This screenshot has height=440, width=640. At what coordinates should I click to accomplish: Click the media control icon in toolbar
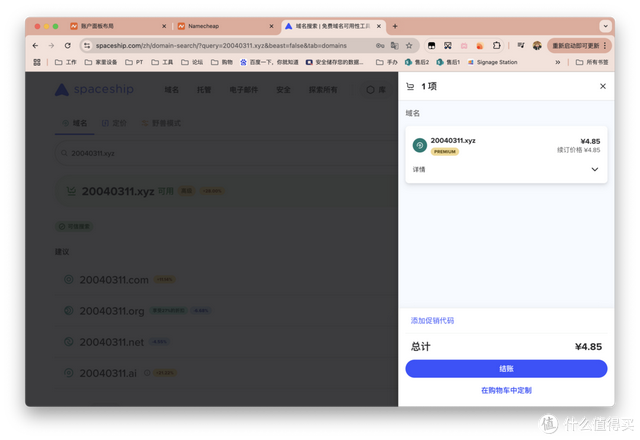coord(520,46)
